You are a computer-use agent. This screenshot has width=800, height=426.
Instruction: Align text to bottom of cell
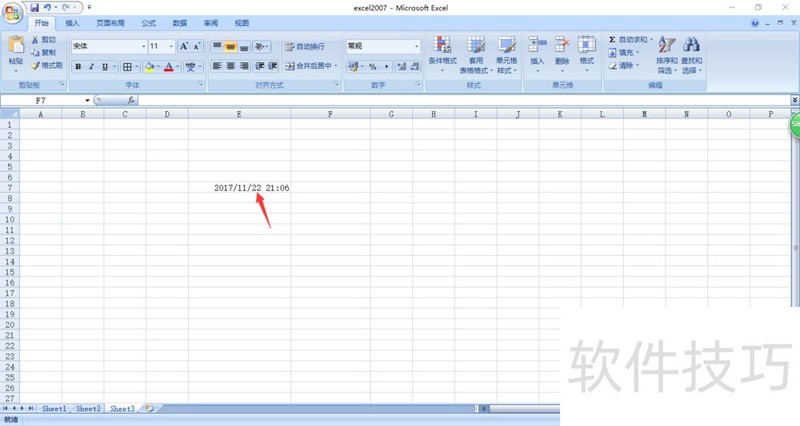point(244,46)
